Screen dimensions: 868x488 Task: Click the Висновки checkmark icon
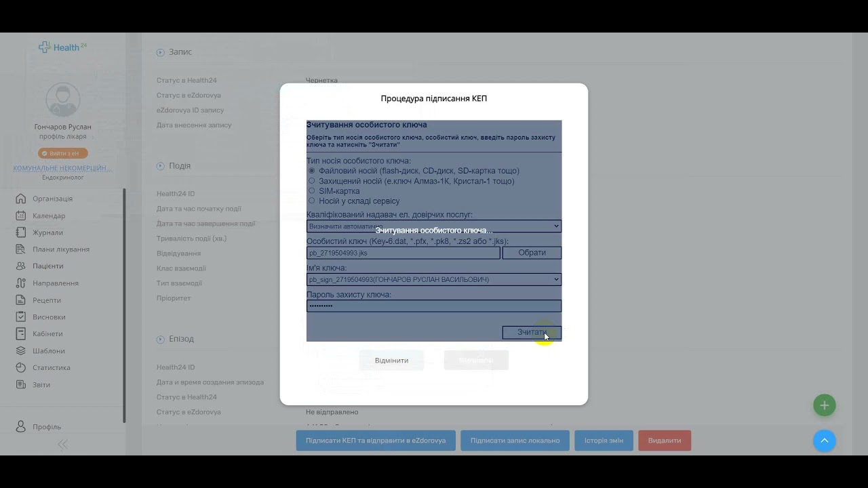[20, 317]
